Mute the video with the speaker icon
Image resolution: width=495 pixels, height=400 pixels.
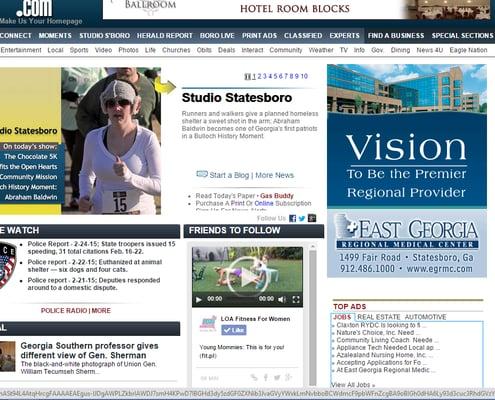pyautogui.click(x=282, y=299)
